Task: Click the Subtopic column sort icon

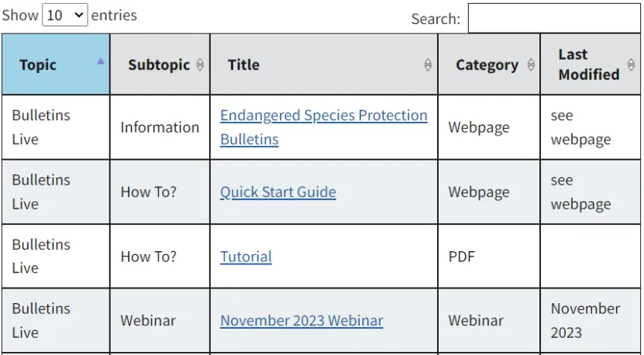Action: click(200, 64)
